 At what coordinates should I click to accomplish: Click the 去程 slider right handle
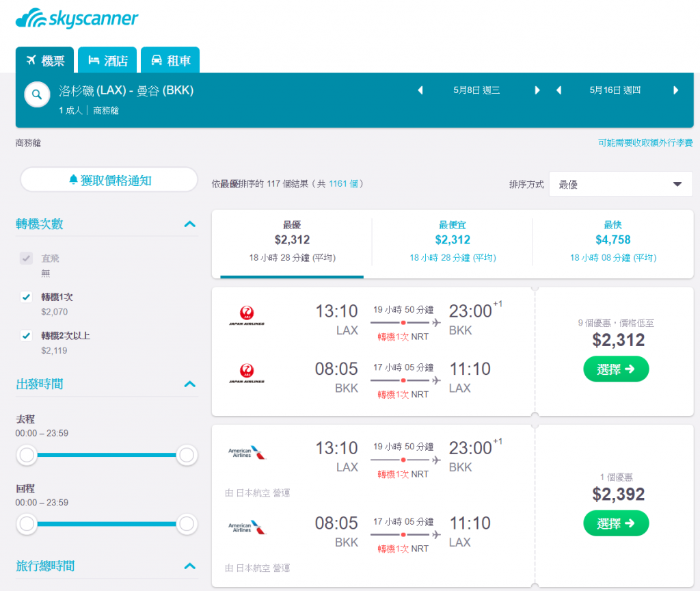coord(187,455)
